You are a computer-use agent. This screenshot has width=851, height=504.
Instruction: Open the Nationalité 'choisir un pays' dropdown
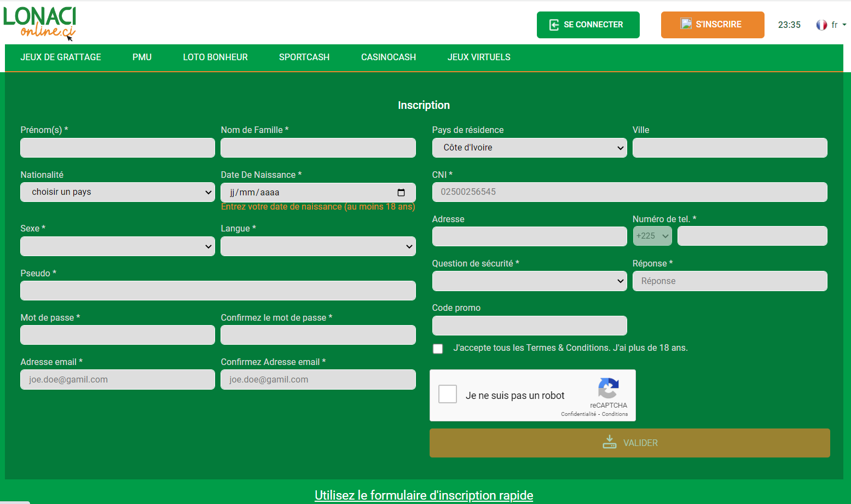point(118,192)
